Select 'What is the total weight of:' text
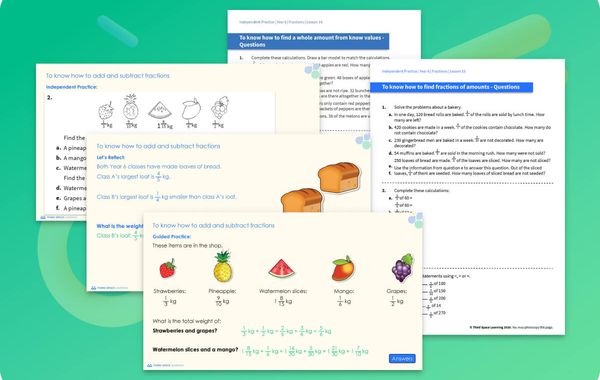 [x=187, y=321]
